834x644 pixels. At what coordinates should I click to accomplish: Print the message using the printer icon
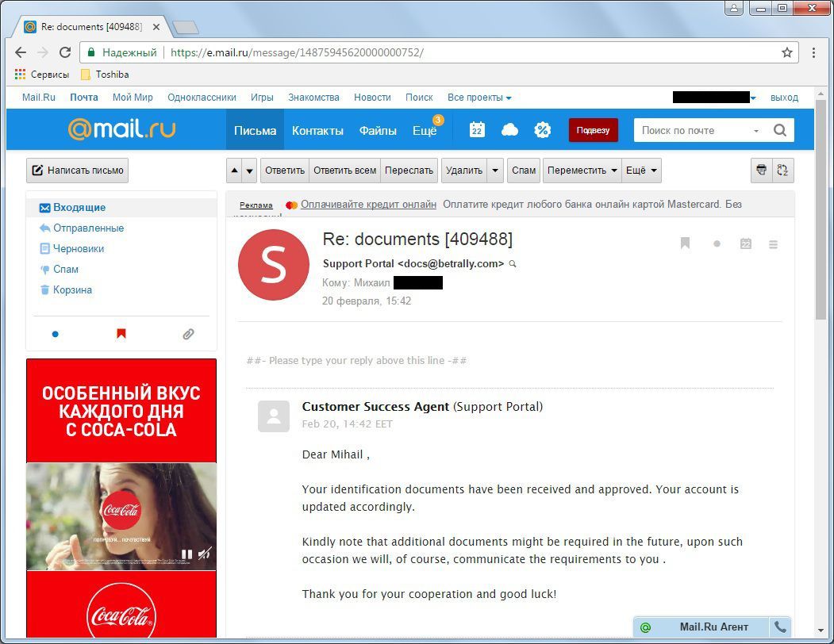pos(762,170)
